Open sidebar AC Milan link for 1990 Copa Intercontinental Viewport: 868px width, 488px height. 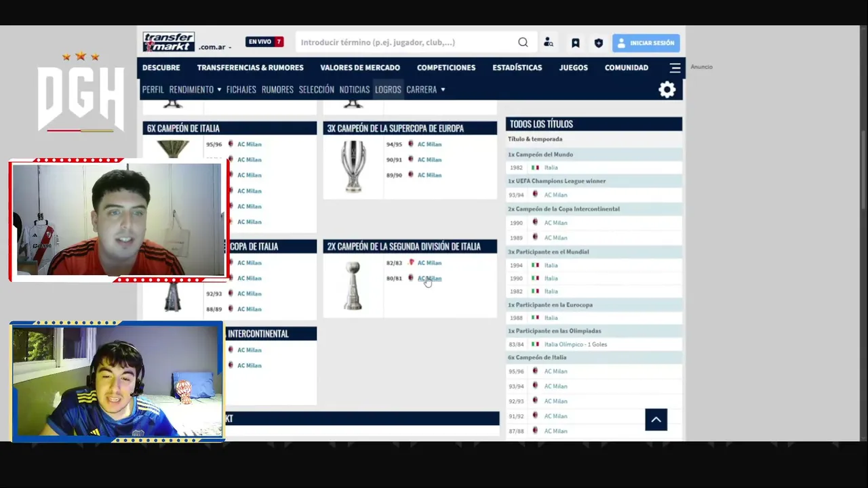click(x=555, y=223)
